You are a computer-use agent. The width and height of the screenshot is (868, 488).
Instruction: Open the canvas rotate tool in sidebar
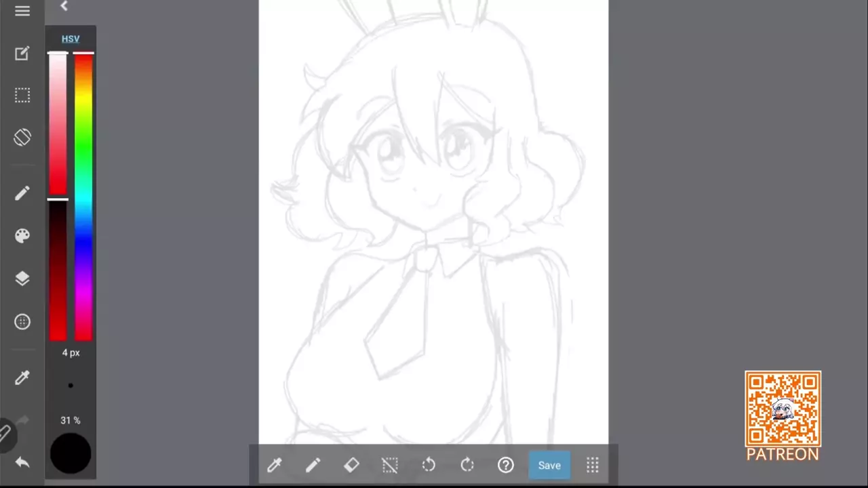point(22,138)
